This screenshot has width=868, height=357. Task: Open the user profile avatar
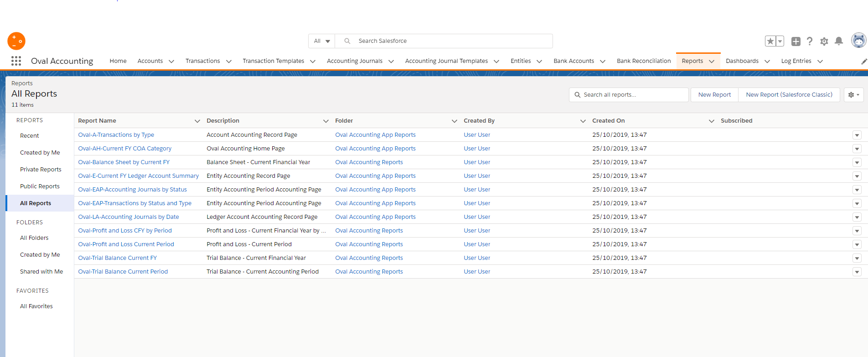coord(858,41)
